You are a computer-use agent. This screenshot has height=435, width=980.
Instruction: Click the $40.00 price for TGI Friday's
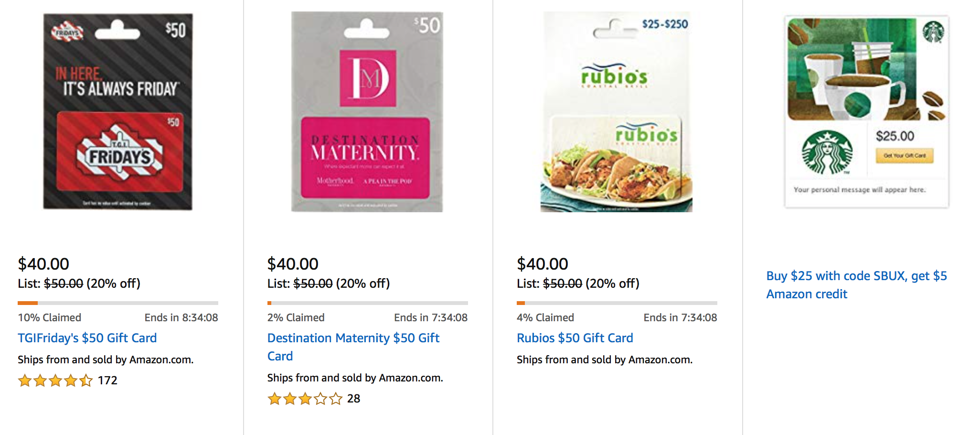click(x=43, y=264)
